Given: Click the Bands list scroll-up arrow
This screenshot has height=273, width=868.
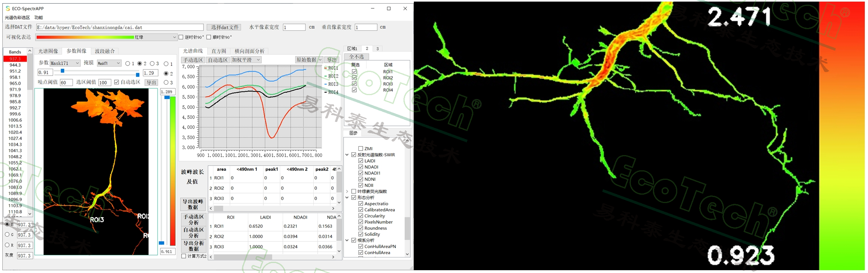Looking at the screenshot, I should (x=30, y=51).
